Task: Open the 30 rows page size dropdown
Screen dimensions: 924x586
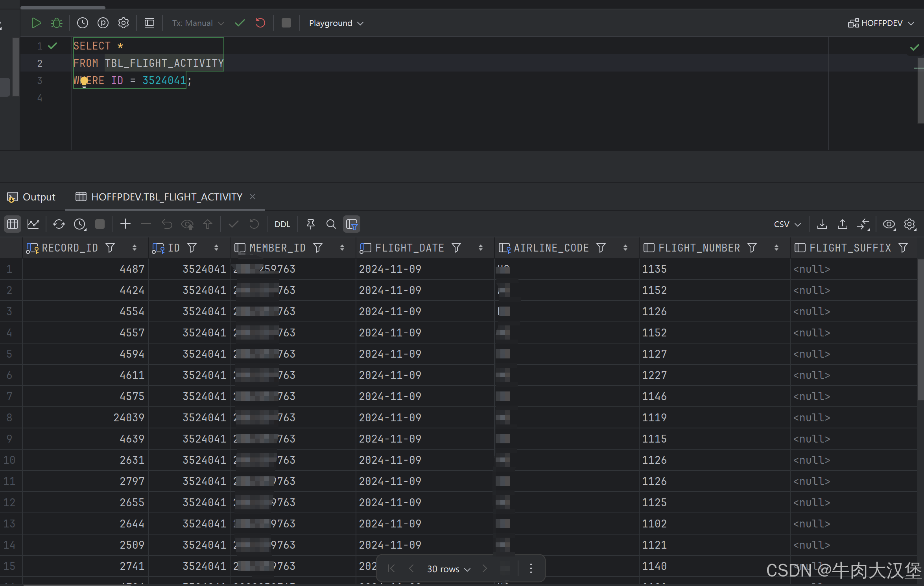Action: 449,569
